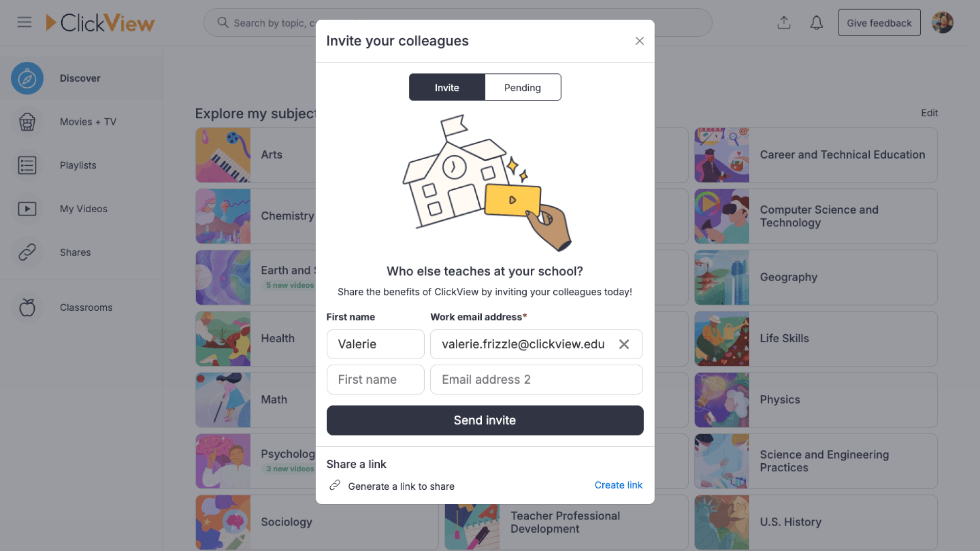Image resolution: width=980 pixels, height=551 pixels.
Task: Select the Discover compass icon in sidebar
Action: (x=27, y=78)
